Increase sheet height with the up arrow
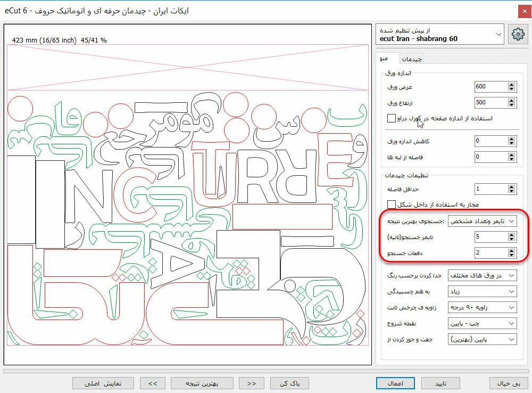Viewport: 532px width, 393px height. tap(512, 100)
